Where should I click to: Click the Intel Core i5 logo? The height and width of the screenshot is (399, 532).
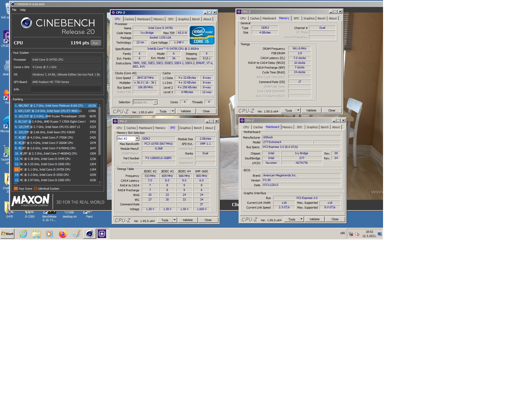pyautogui.click(x=202, y=35)
